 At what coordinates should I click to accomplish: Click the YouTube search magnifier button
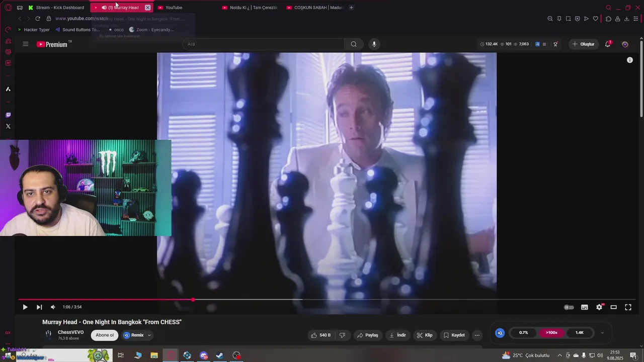(x=354, y=44)
